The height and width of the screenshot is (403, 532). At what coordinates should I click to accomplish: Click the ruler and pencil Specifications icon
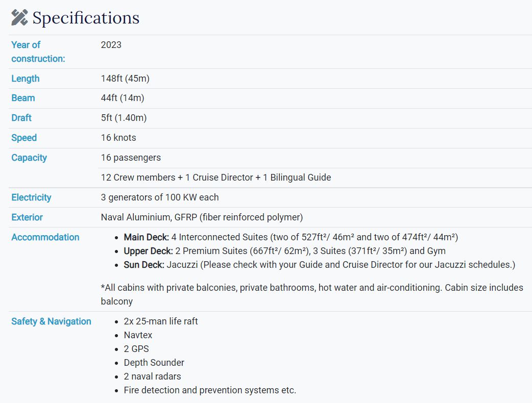pos(19,18)
